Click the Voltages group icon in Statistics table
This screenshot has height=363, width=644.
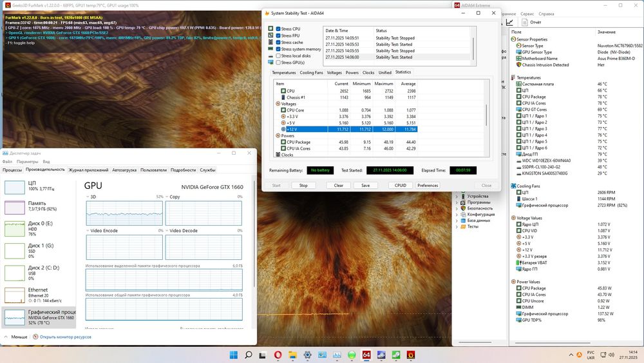pos(278,104)
